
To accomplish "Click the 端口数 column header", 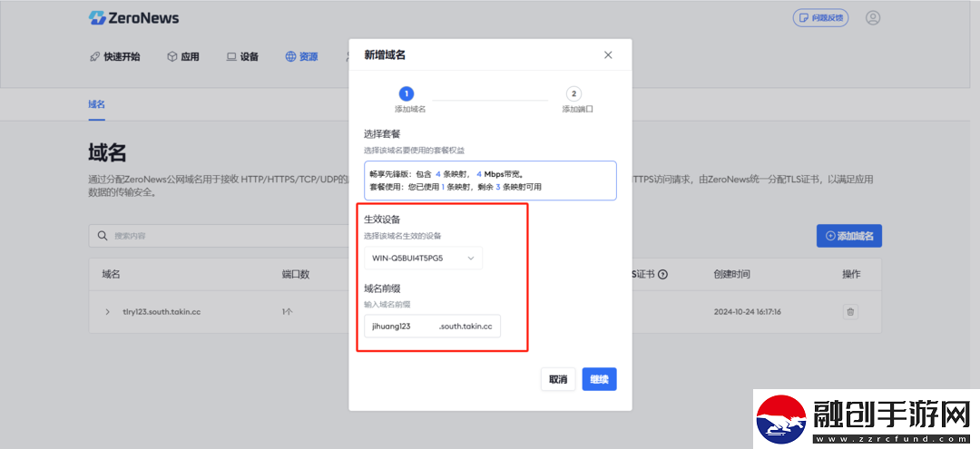I will (296, 274).
